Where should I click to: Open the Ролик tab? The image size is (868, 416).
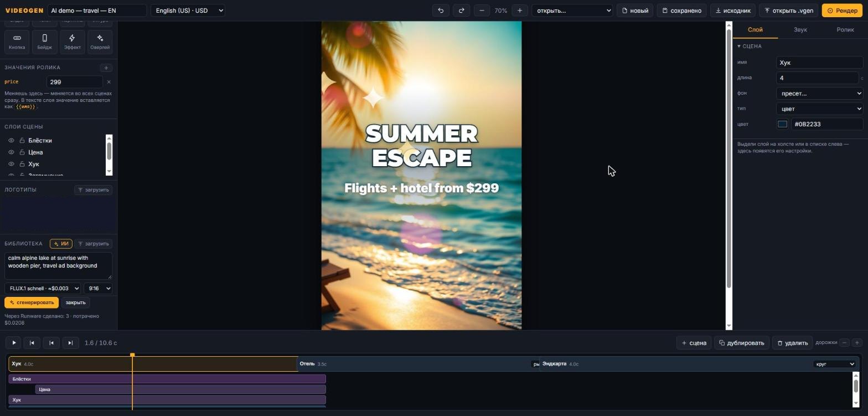point(845,30)
